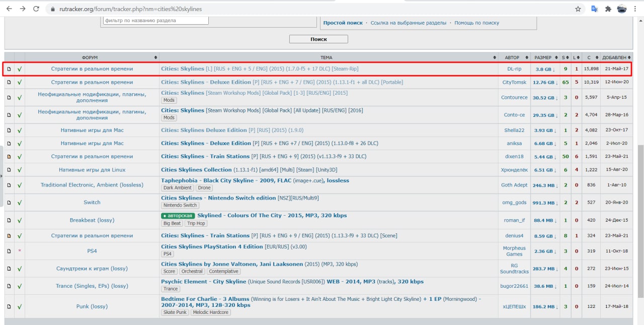The width and height of the screenshot is (644, 325).
Task: Open the Помощь по поиску link
Action: pyautogui.click(x=477, y=23)
